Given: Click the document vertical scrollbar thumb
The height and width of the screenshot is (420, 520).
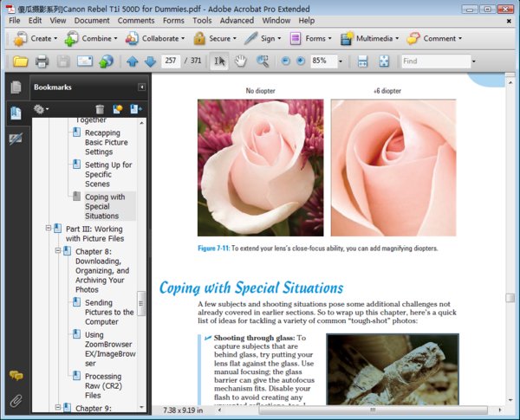Looking at the screenshot, I should coord(510,298).
